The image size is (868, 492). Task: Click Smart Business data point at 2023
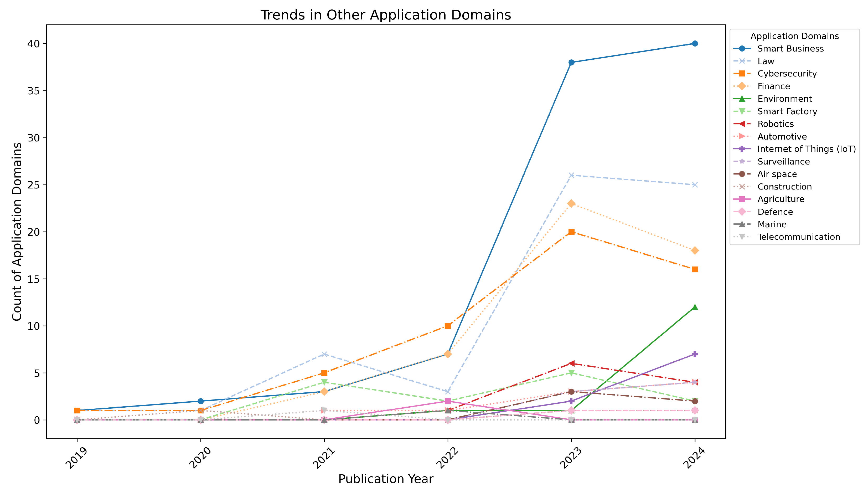point(571,63)
